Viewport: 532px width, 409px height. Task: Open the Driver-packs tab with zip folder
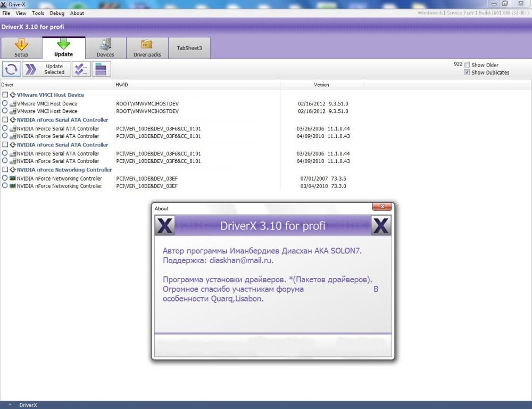147,48
